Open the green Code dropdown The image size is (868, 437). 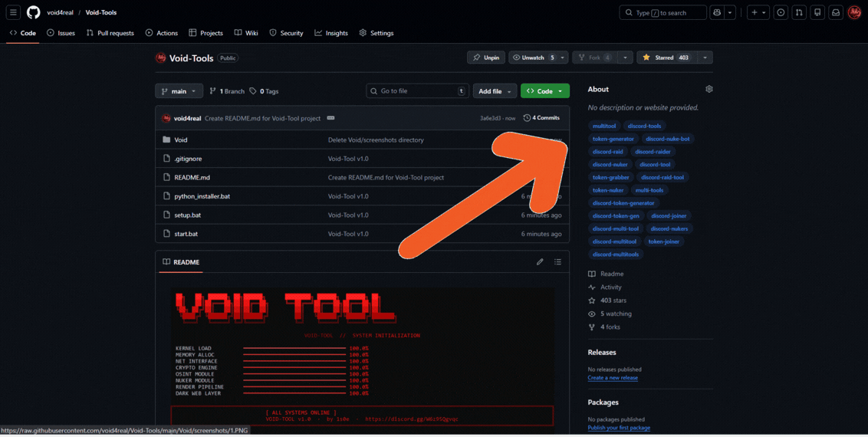(x=544, y=91)
